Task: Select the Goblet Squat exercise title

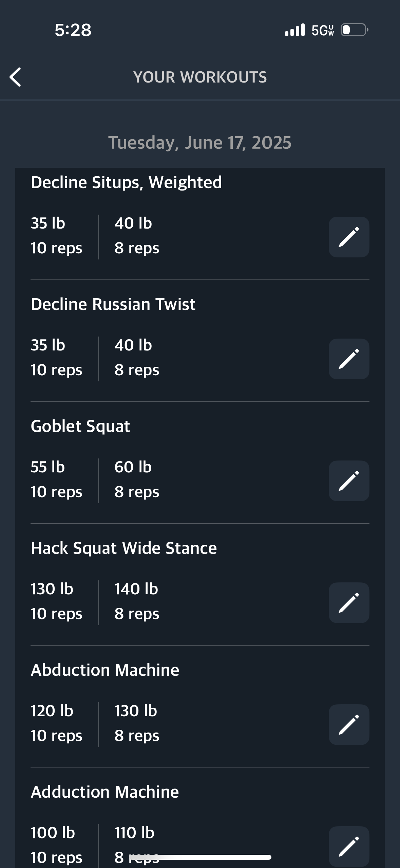Action: pos(80,427)
